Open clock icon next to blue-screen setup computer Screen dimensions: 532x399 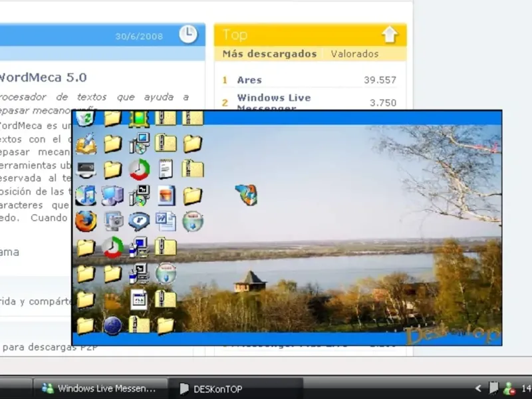click(x=112, y=247)
